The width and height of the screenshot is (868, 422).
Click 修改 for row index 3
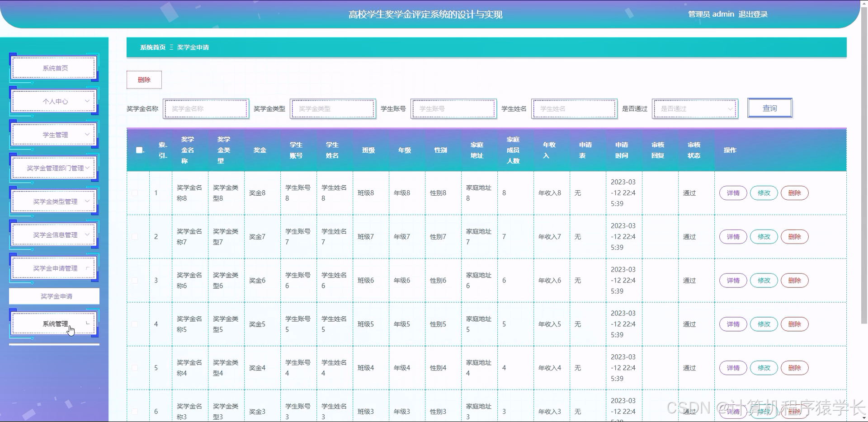click(764, 281)
